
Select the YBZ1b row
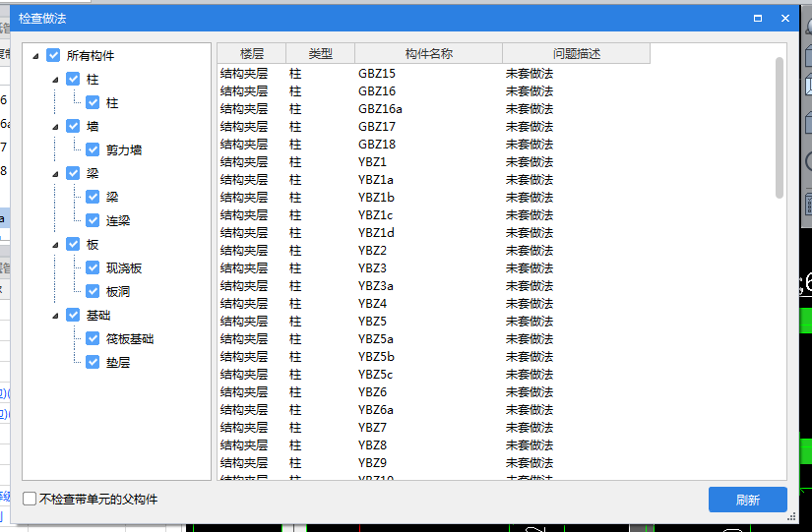pyautogui.click(x=434, y=198)
